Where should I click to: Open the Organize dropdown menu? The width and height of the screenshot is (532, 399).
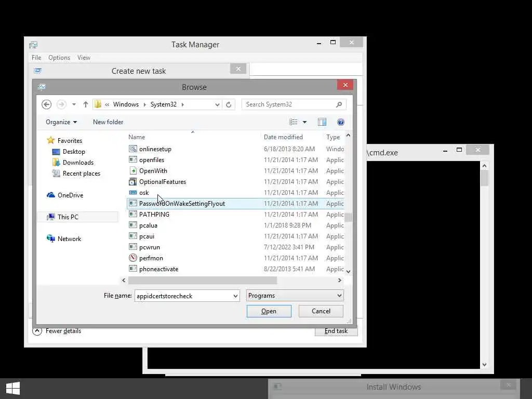[x=61, y=122]
